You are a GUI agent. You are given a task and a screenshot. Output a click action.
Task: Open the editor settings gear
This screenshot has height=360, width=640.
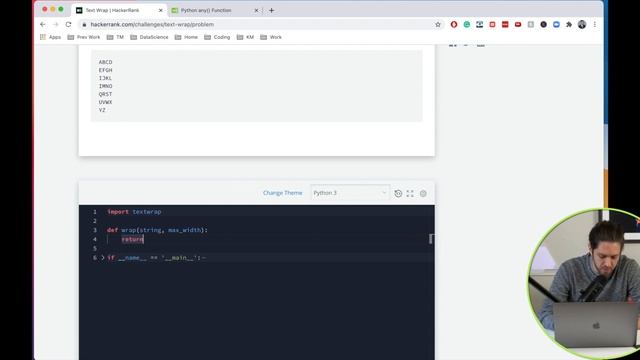click(423, 193)
